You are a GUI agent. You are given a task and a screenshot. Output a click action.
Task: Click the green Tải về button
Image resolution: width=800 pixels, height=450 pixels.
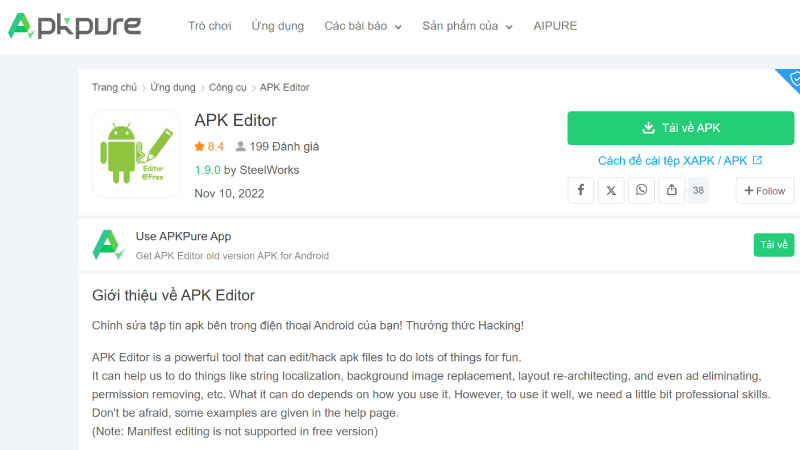[x=774, y=245]
